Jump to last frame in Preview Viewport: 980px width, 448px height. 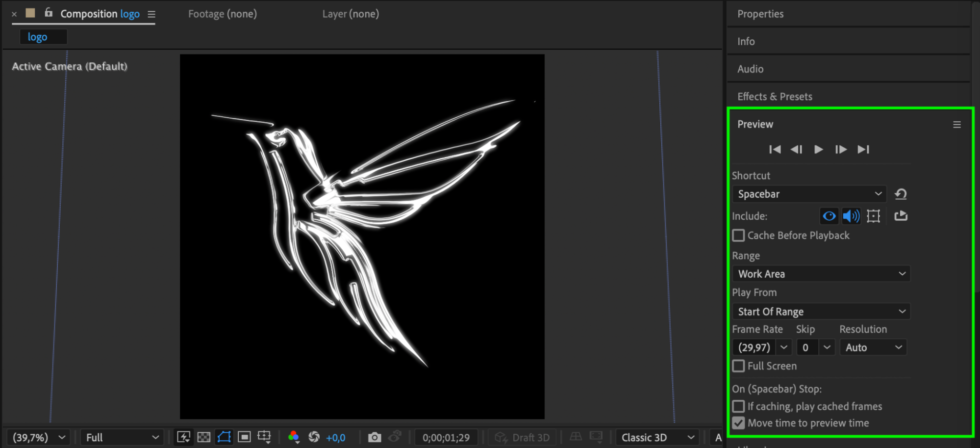tap(863, 150)
